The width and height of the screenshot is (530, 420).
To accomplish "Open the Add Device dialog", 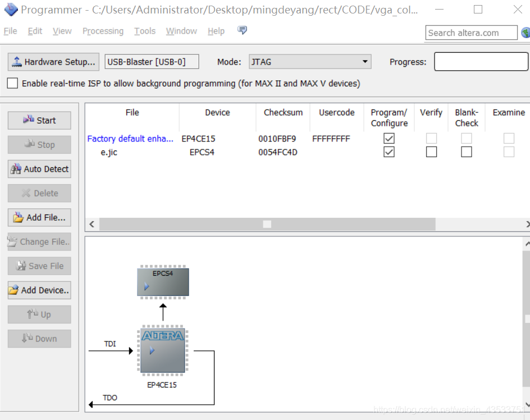I will [x=39, y=290].
